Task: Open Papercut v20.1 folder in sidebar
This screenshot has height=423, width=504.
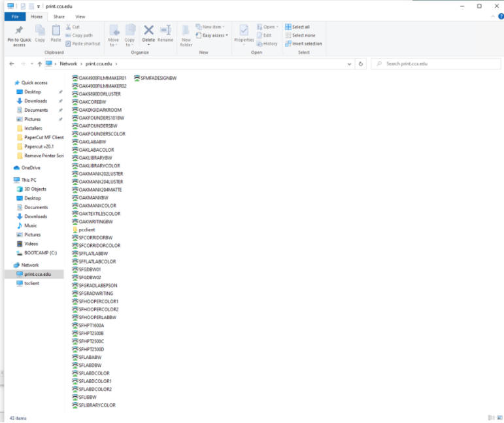Action: (39, 146)
